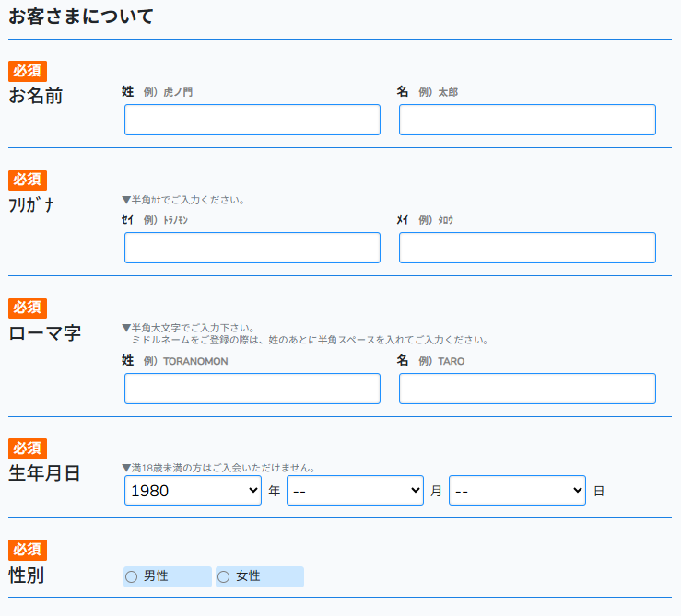Click the 生年月日 field label
This screenshot has height=616, width=681.
[x=44, y=473]
